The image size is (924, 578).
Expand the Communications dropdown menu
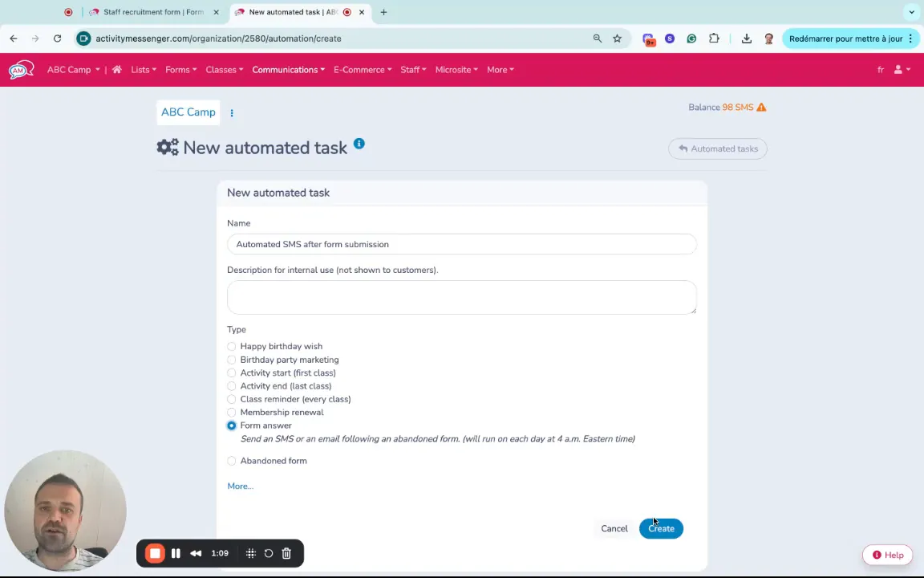pyautogui.click(x=288, y=70)
